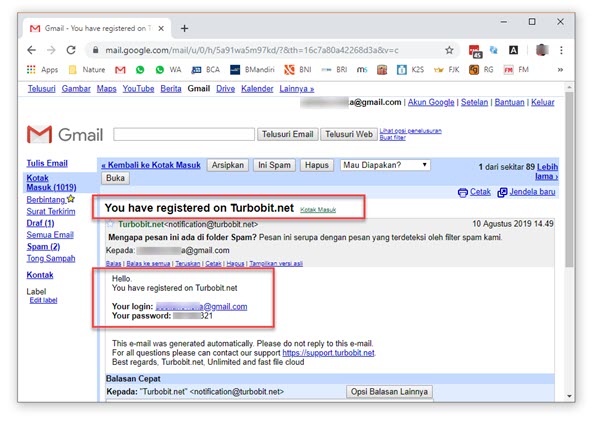Click the padlock site info icon
This screenshot has width=600, height=429.
(x=96, y=50)
